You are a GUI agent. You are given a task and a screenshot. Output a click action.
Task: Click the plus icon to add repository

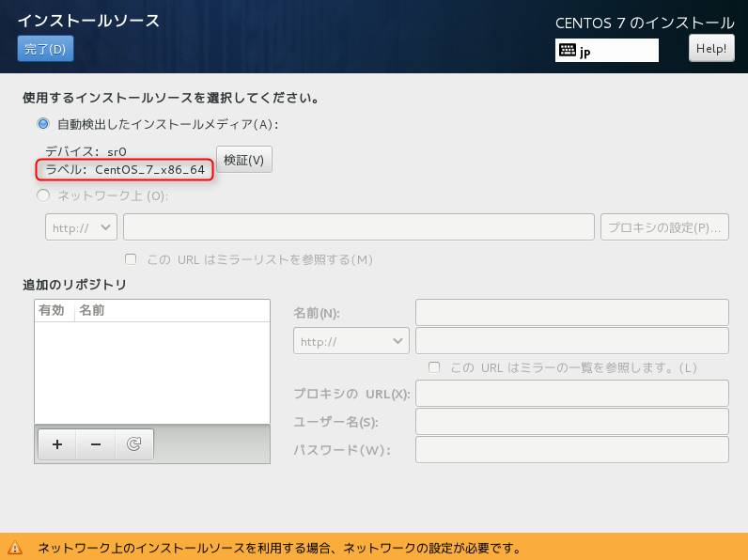tap(56, 444)
